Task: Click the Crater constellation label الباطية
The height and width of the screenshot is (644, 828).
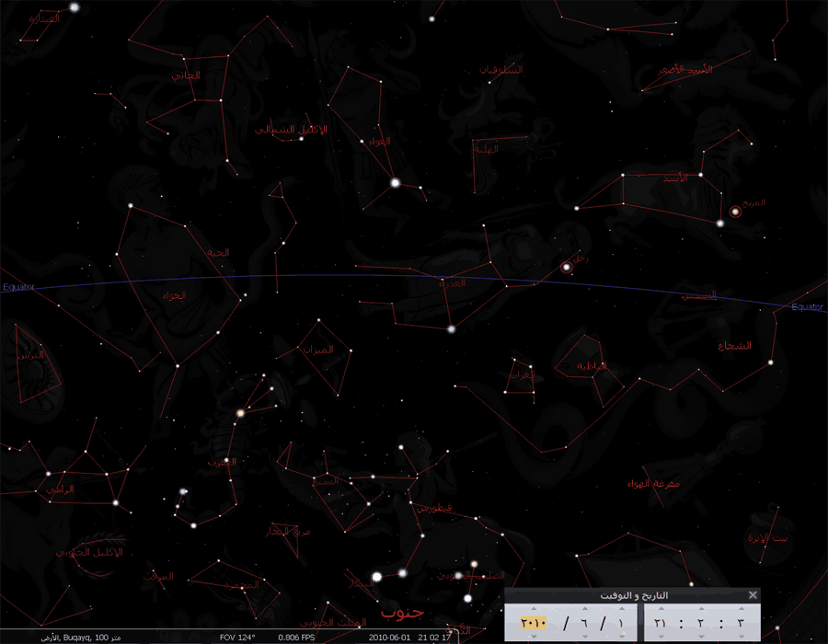Action: [592, 365]
